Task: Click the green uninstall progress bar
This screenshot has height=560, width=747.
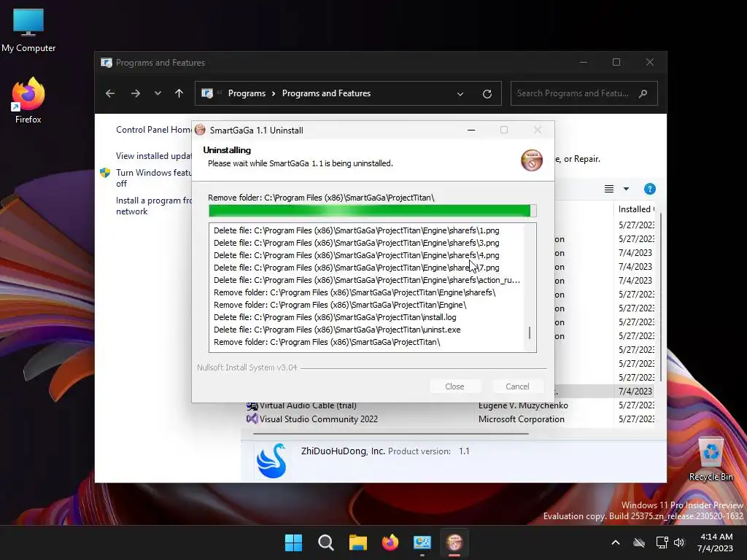Action: [x=373, y=211]
